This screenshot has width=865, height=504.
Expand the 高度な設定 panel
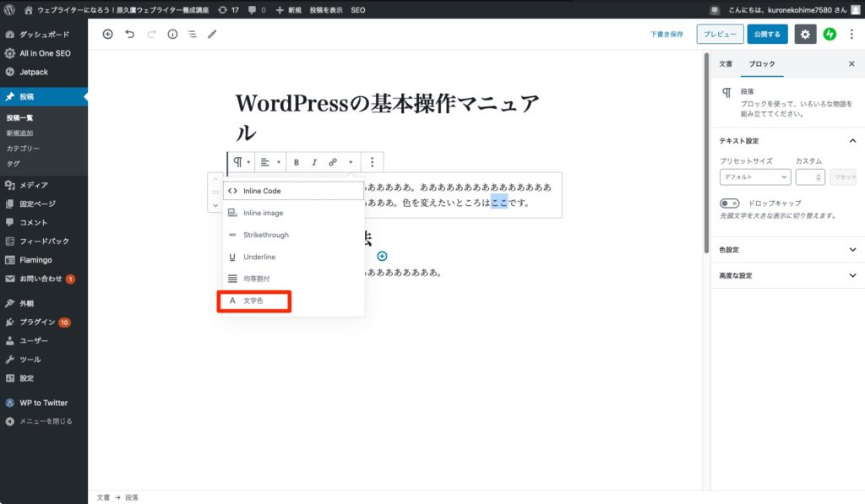[787, 275]
